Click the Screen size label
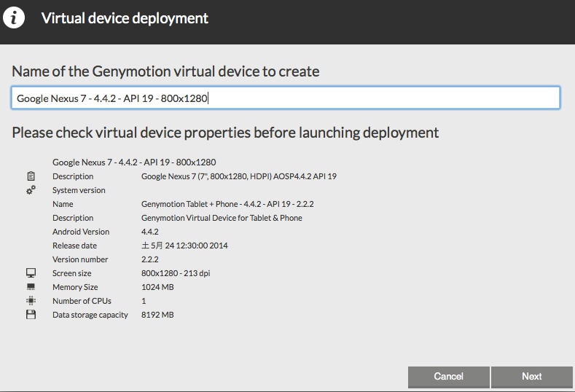This screenshot has height=392, width=575. [x=72, y=273]
